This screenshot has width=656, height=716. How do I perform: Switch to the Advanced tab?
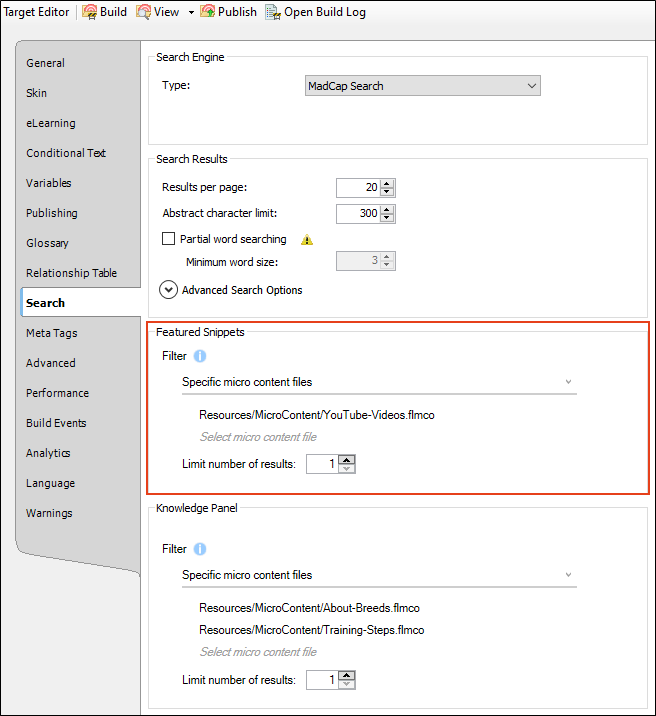tap(51, 363)
